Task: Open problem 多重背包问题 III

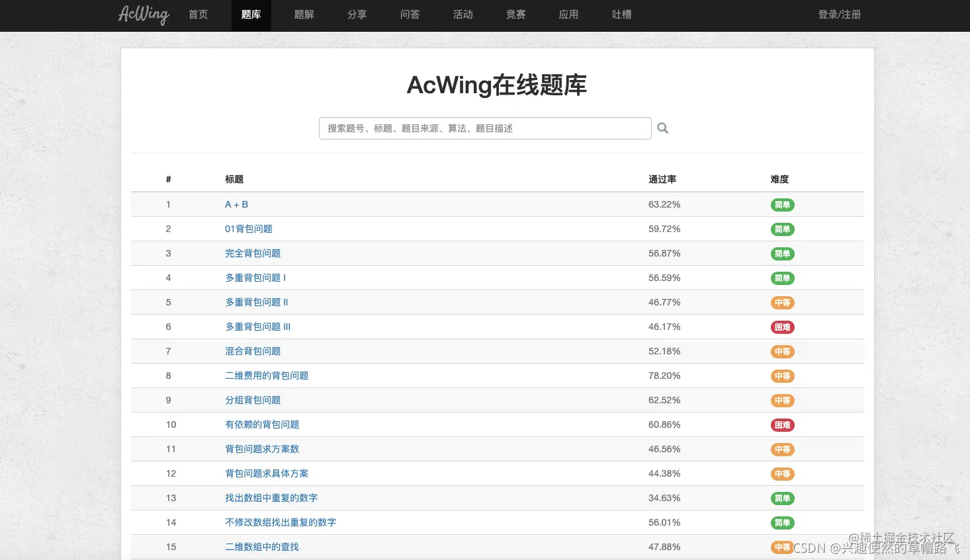Action: [x=258, y=327]
